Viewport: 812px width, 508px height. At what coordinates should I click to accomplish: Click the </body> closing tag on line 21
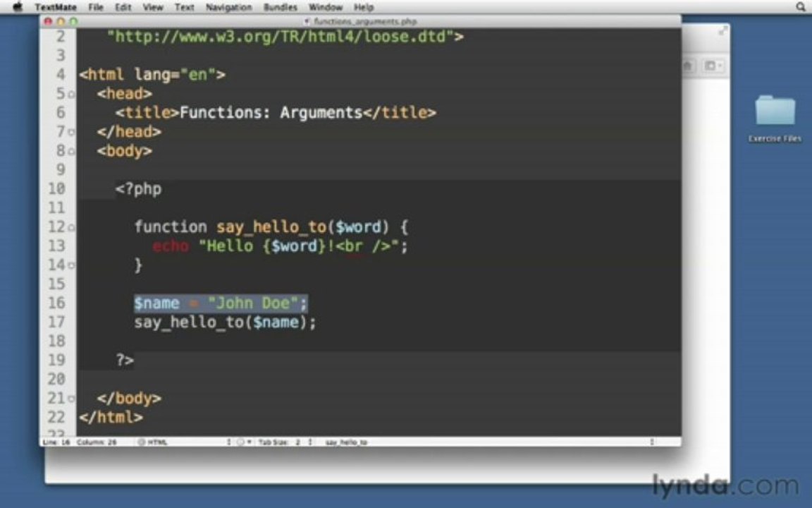129,398
